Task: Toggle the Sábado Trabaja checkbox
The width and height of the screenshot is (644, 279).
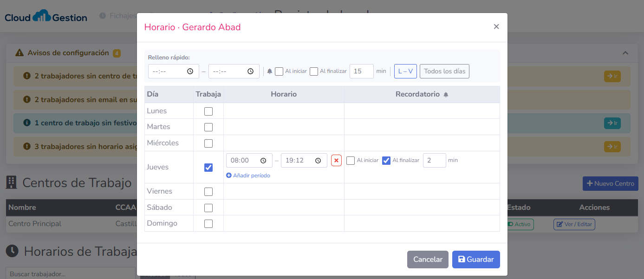Action: (x=208, y=208)
